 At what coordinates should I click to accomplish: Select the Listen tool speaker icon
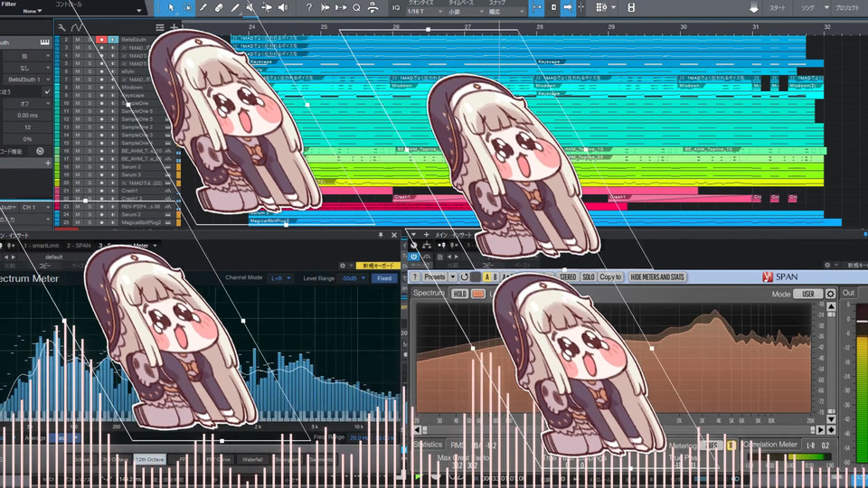click(x=283, y=8)
